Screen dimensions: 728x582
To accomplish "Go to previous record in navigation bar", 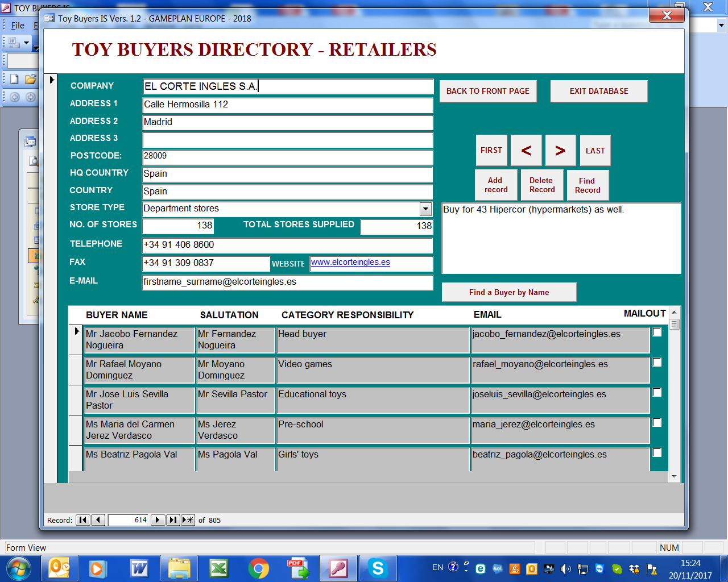I will pos(98,519).
